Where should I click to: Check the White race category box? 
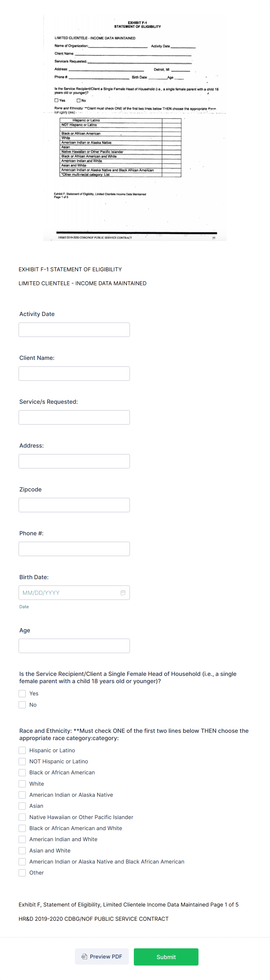pyautogui.click(x=22, y=783)
